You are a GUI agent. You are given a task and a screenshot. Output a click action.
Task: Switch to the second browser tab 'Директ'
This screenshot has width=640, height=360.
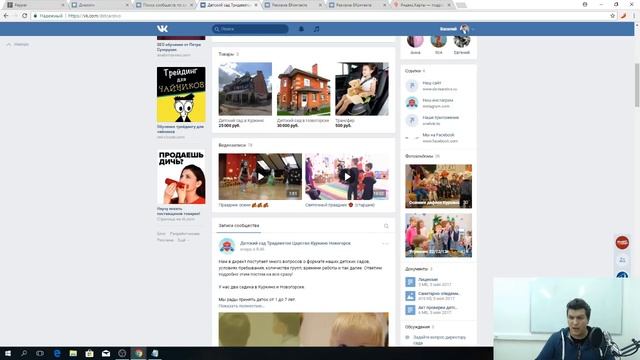click(x=100, y=5)
